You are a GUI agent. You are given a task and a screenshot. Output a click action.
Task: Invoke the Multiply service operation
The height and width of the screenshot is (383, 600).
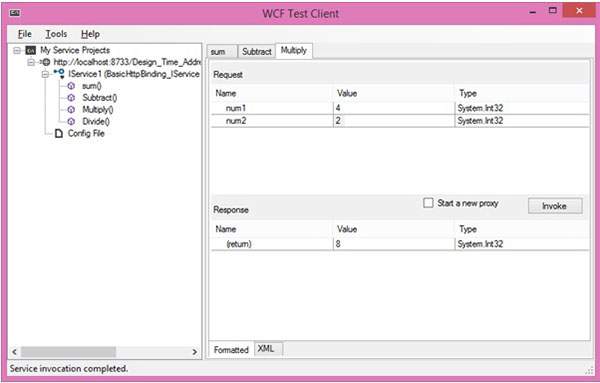coord(555,206)
